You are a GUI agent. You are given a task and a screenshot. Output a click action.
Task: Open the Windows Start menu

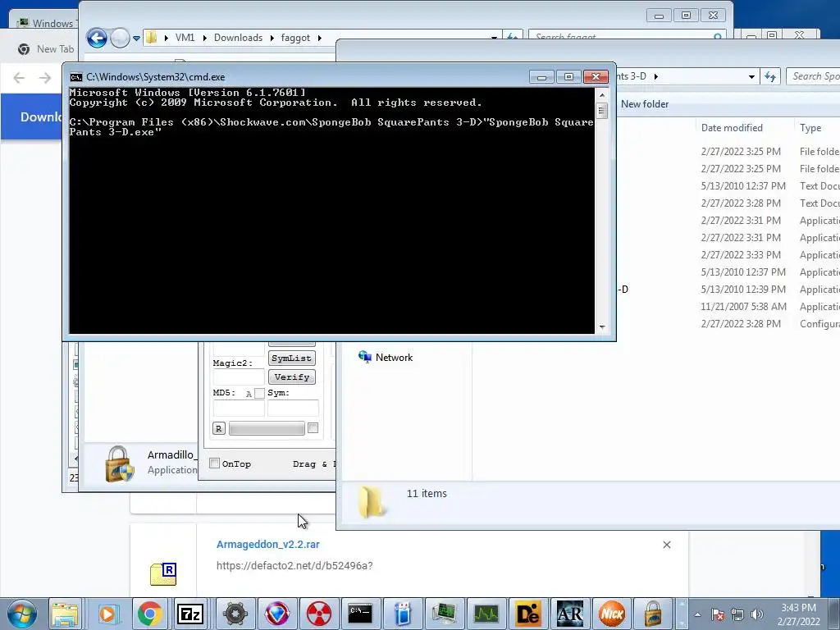click(x=21, y=614)
